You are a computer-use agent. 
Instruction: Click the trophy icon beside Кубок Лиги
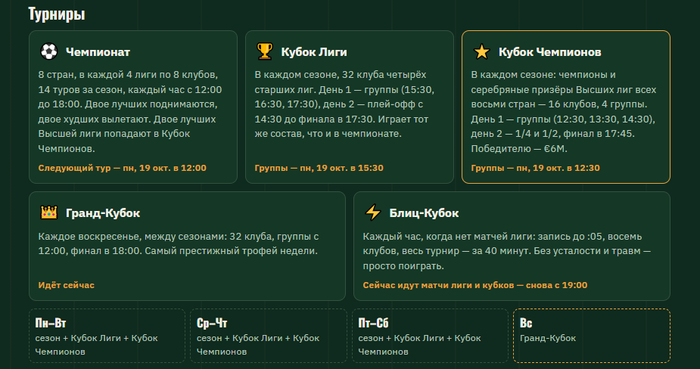click(x=265, y=52)
